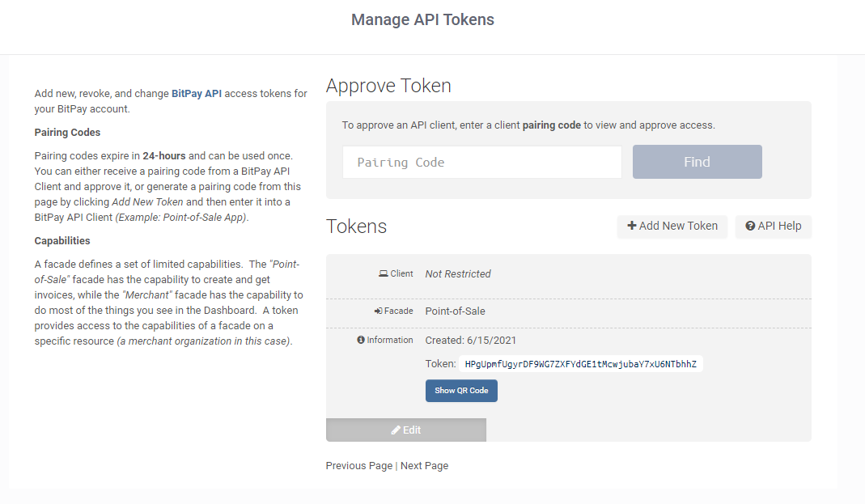This screenshot has height=504, width=865.
Task: Click the Approve Token heading
Action: (x=388, y=86)
